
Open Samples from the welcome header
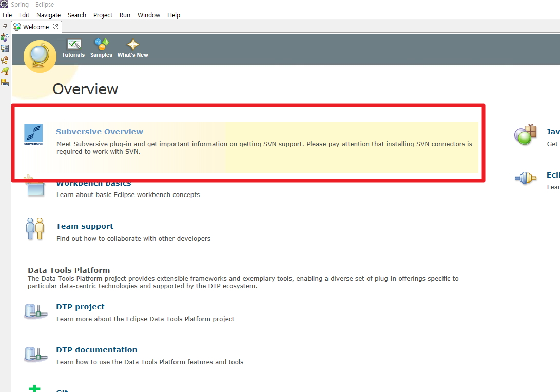click(101, 48)
